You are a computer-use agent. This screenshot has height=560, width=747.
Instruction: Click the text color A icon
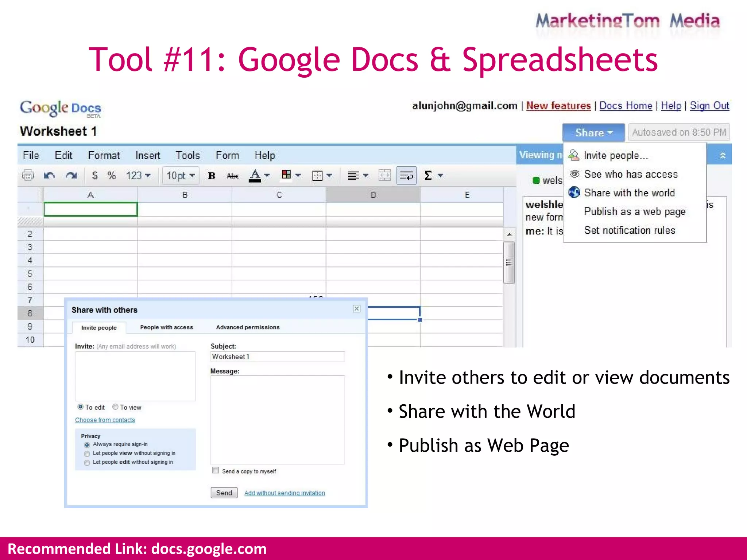tap(255, 175)
